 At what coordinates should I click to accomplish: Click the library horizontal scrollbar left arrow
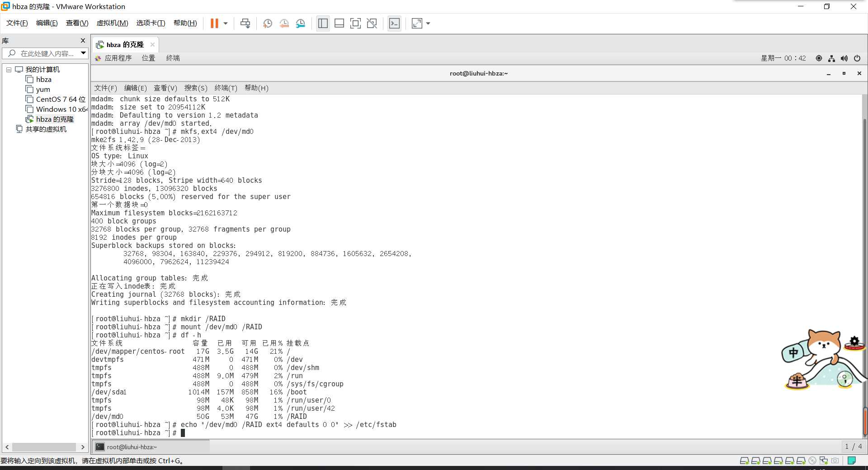7,447
